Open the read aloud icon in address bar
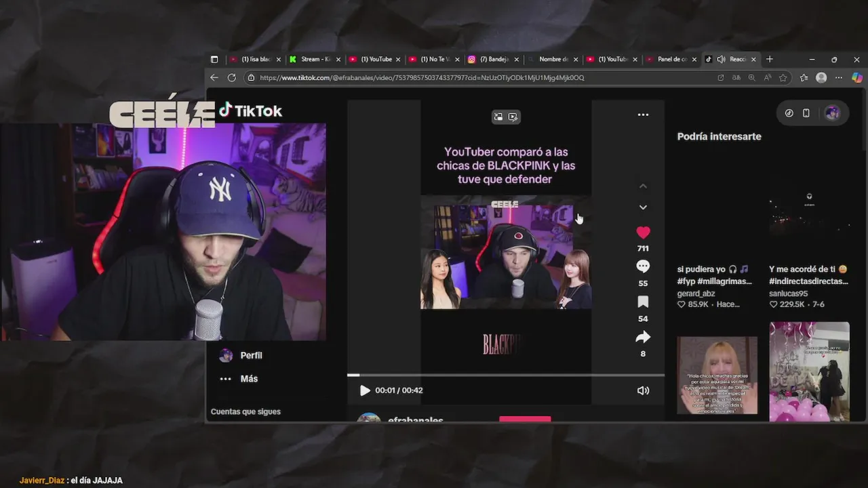Viewport: 868px width, 488px height. (x=768, y=77)
